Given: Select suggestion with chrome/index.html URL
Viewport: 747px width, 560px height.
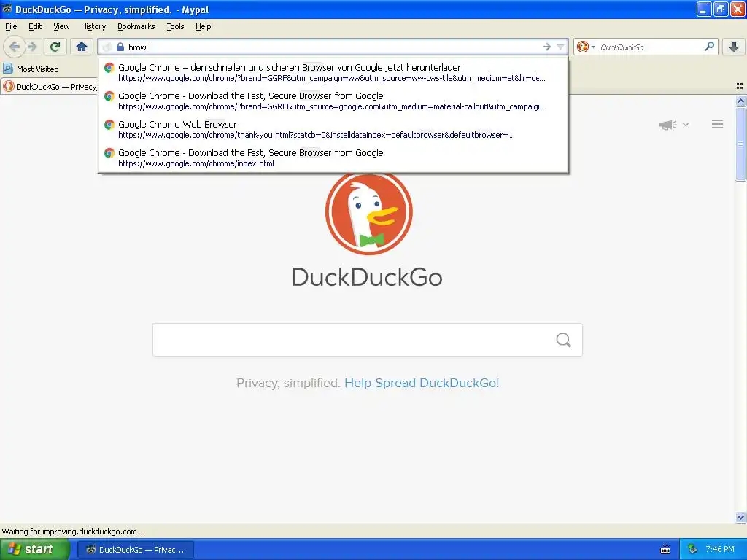Looking at the screenshot, I should tap(333, 158).
